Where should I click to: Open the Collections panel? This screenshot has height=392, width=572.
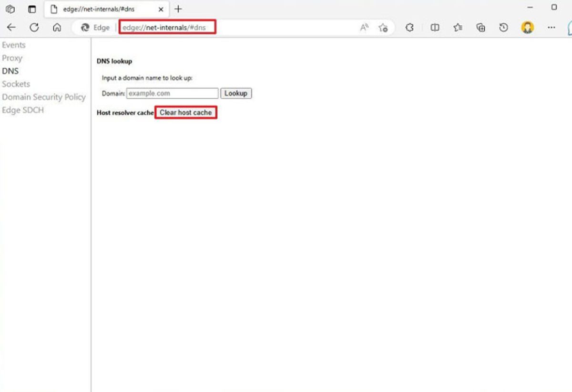point(480,28)
